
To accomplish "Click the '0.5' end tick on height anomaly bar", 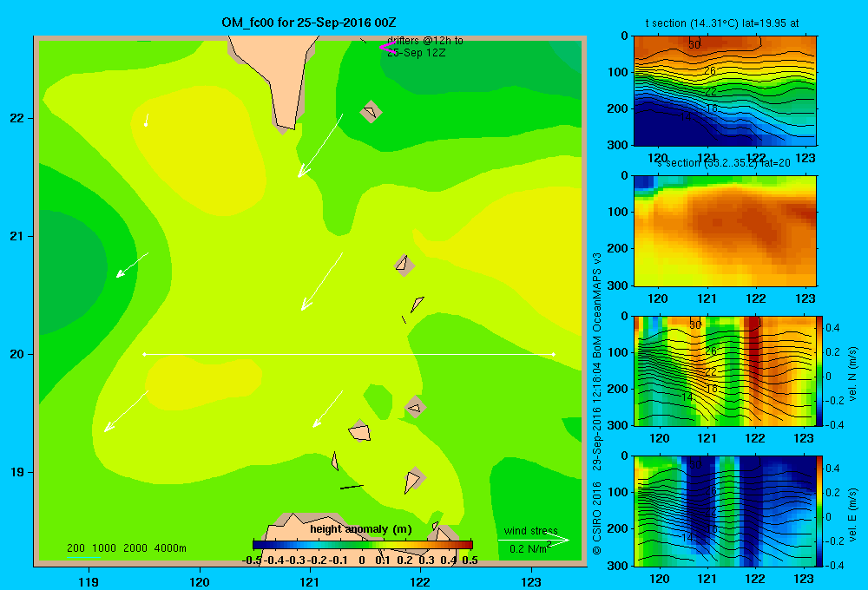I will coord(470,560).
